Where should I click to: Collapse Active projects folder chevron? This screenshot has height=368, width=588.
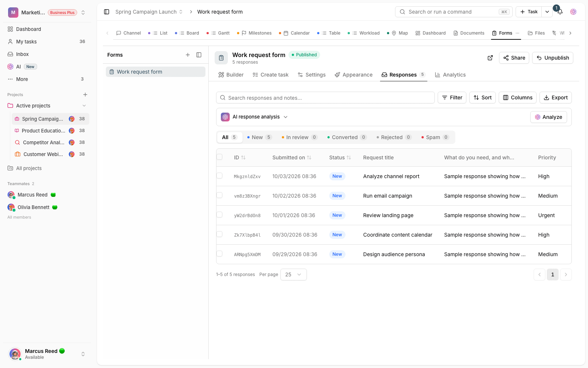click(x=84, y=106)
